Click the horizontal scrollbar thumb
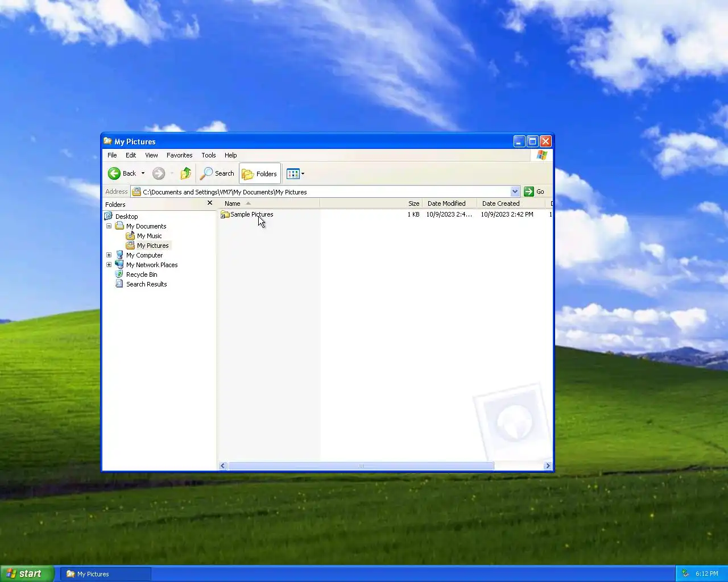The image size is (728, 582). [361, 466]
